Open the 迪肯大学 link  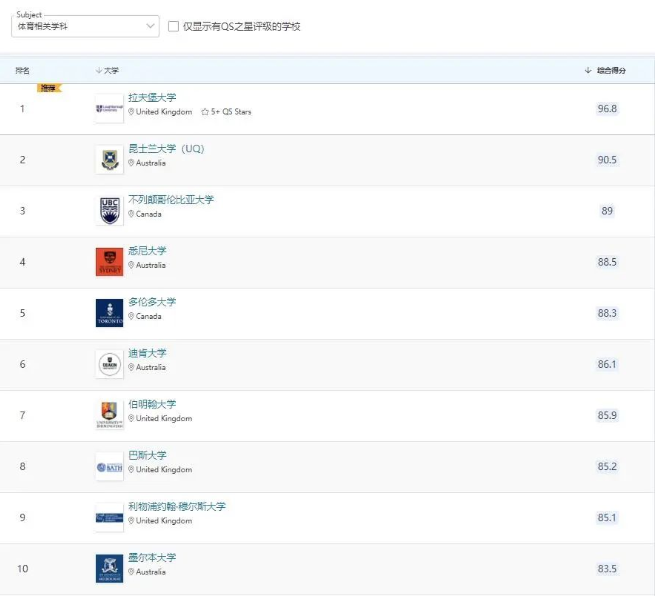pos(147,353)
